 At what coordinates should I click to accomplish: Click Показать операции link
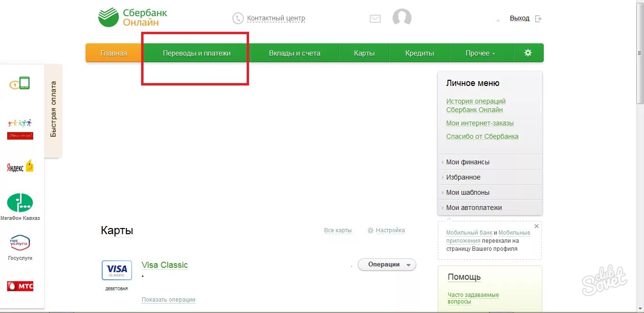point(168,300)
